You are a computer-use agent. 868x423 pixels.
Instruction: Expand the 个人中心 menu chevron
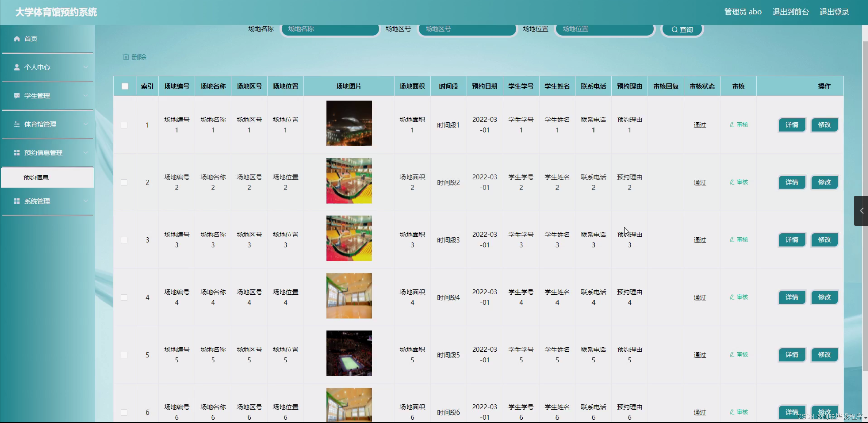(x=86, y=67)
